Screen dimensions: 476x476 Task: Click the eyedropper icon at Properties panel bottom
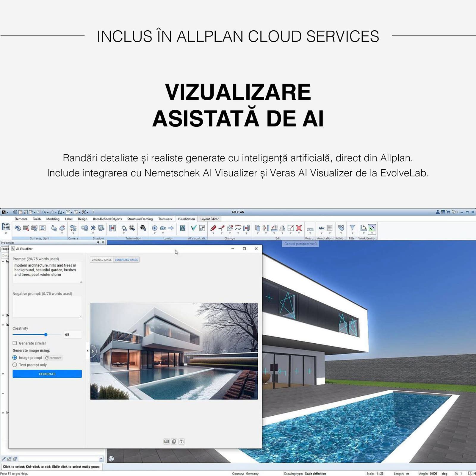[4, 459]
